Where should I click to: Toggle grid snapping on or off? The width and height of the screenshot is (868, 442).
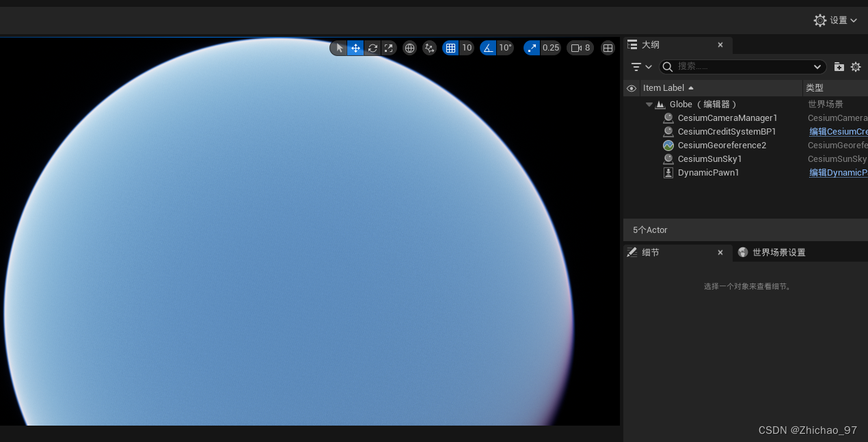pyautogui.click(x=451, y=48)
